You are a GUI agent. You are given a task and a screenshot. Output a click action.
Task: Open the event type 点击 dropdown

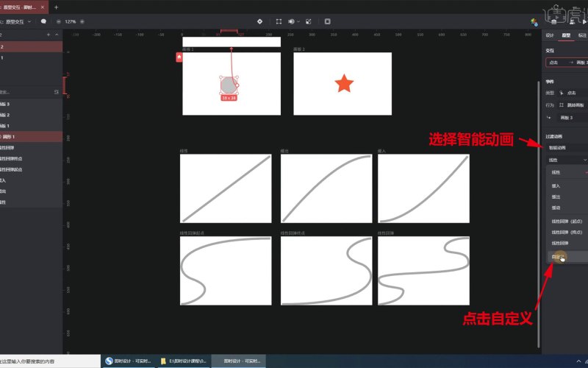pos(573,93)
